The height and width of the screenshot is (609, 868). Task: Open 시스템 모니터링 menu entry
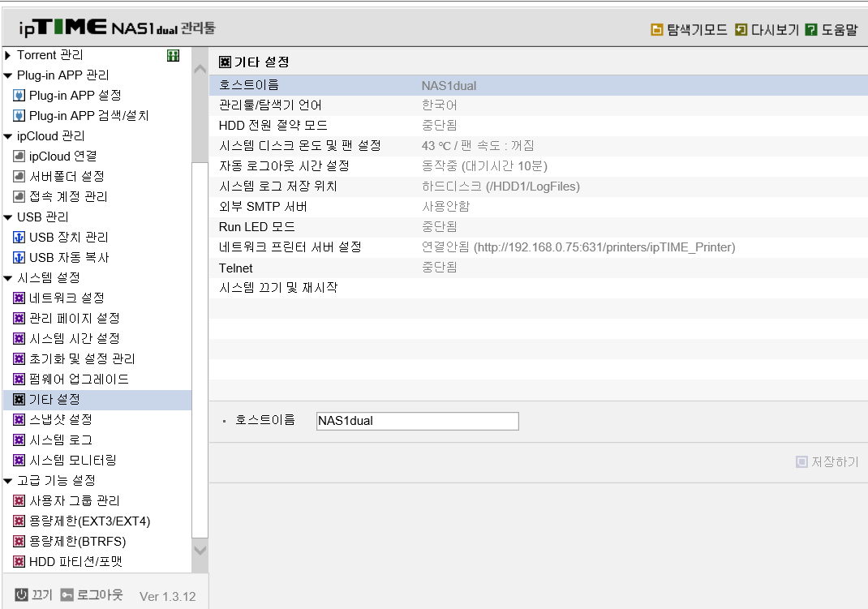coord(72,461)
